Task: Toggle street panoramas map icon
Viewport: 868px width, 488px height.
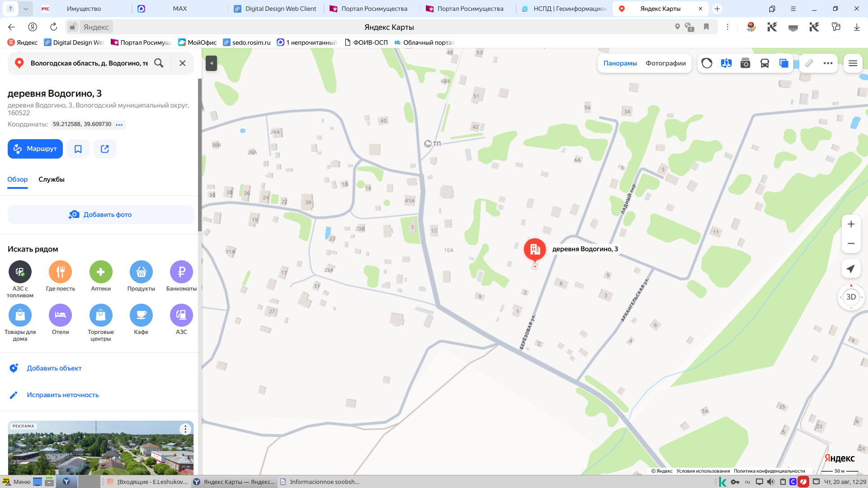Action: pyautogui.click(x=726, y=63)
